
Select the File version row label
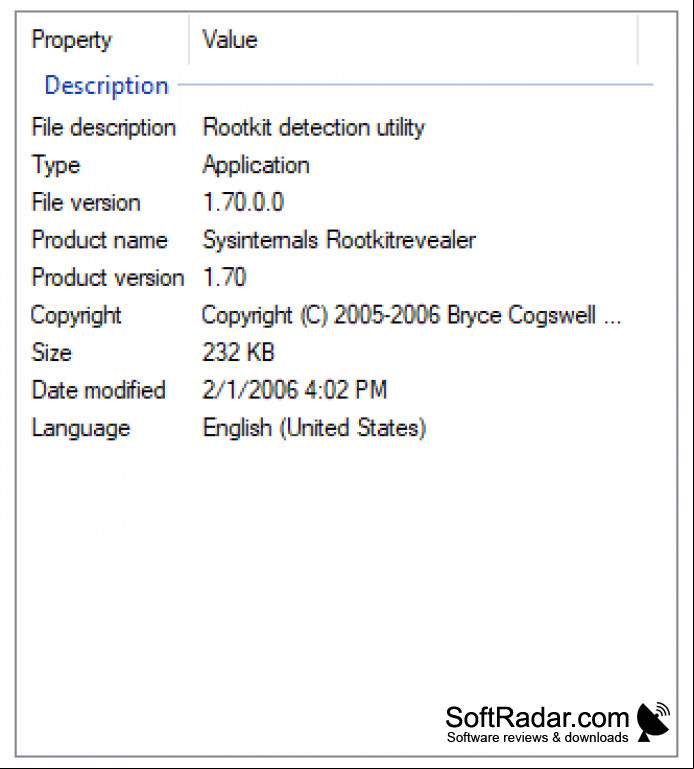coord(86,203)
